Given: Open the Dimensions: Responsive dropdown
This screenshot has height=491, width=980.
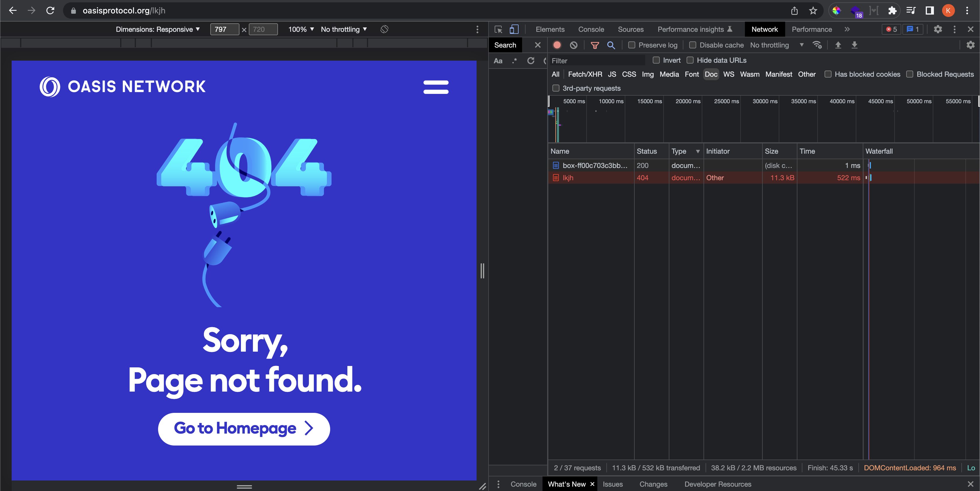Looking at the screenshot, I should click(x=157, y=29).
